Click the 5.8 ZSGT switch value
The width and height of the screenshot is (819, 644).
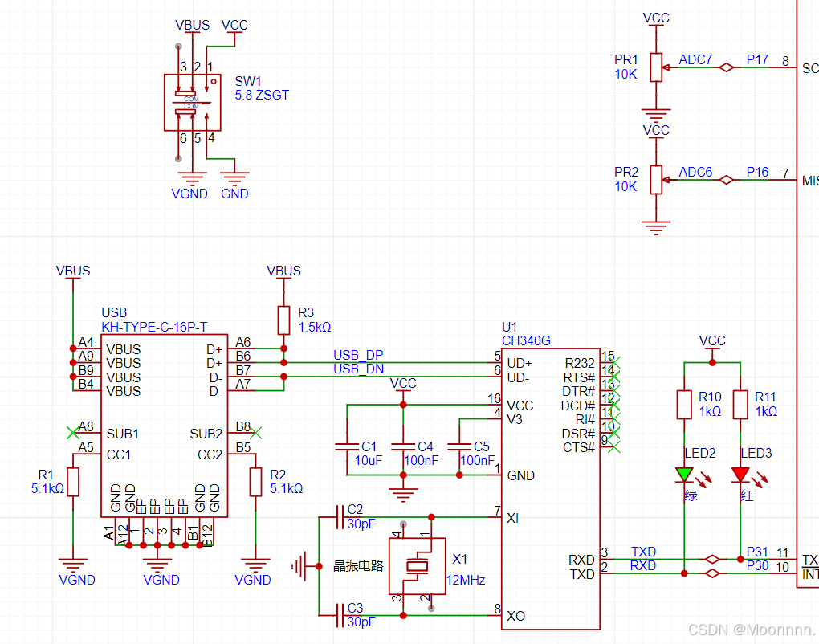pyautogui.click(x=262, y=95)
